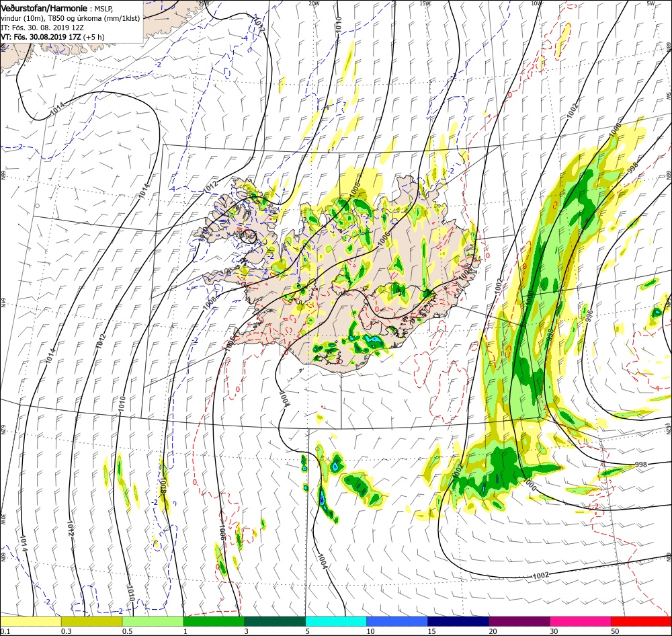The image size is (672, 636).
Task: Pick the blue 10–15 legend color band
Action: pyautogui.click(x=397, y=621)
